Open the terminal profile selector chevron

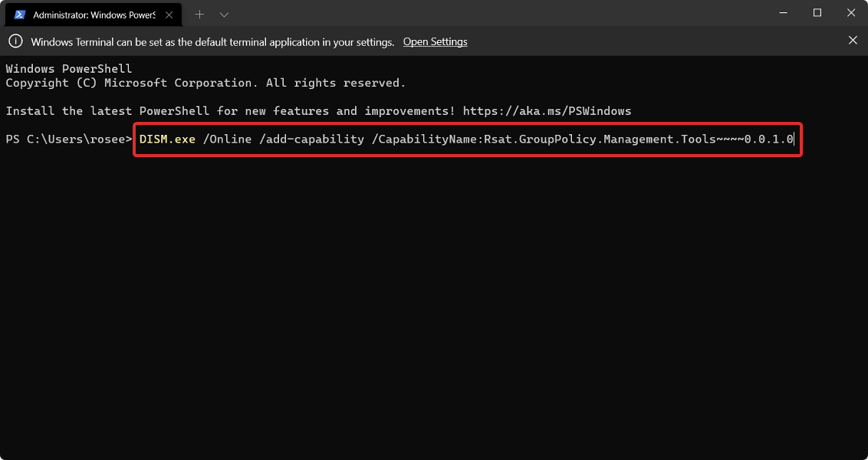tap(223, 14)
